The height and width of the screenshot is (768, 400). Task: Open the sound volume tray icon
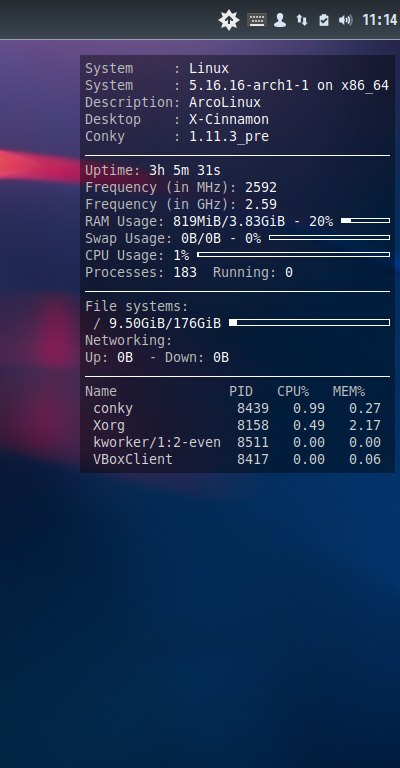pyautogui.click(x=345, y=20)
